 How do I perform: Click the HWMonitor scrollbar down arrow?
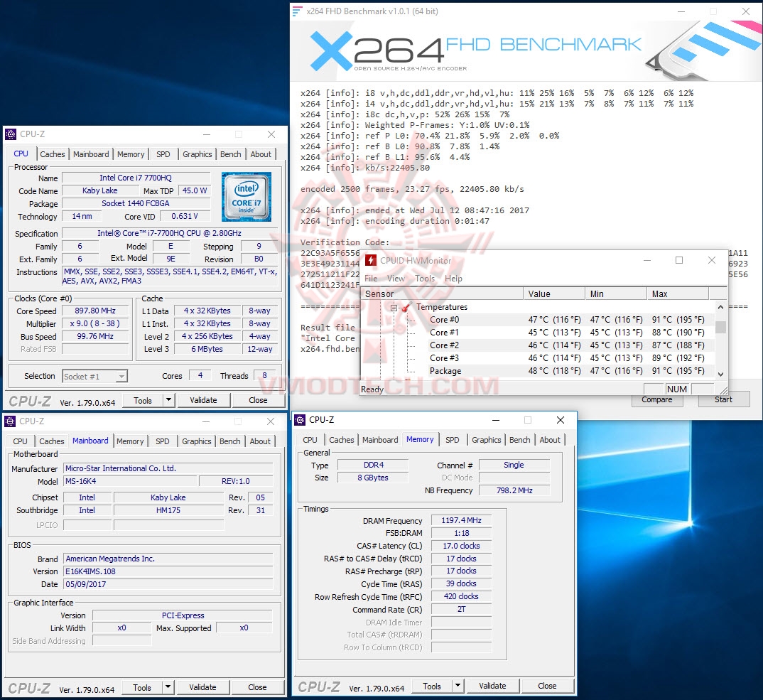point(720,375)
